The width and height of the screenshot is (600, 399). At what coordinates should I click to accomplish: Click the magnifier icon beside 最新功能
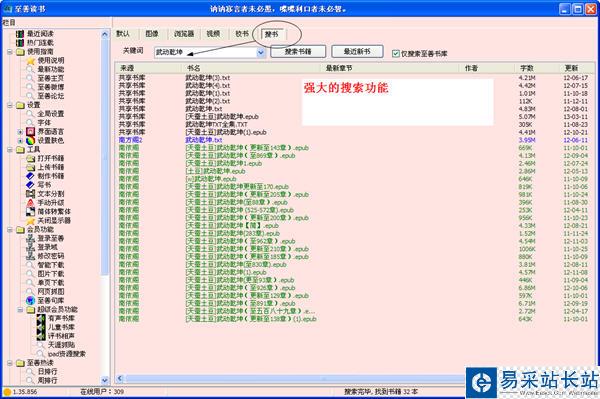point(30,70)
